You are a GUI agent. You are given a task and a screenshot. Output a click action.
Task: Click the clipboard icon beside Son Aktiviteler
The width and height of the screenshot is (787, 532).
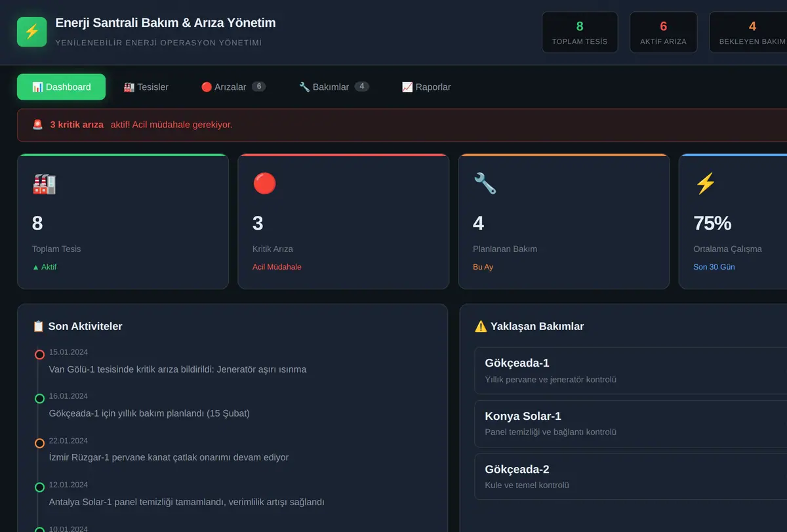tap(39, 326)
